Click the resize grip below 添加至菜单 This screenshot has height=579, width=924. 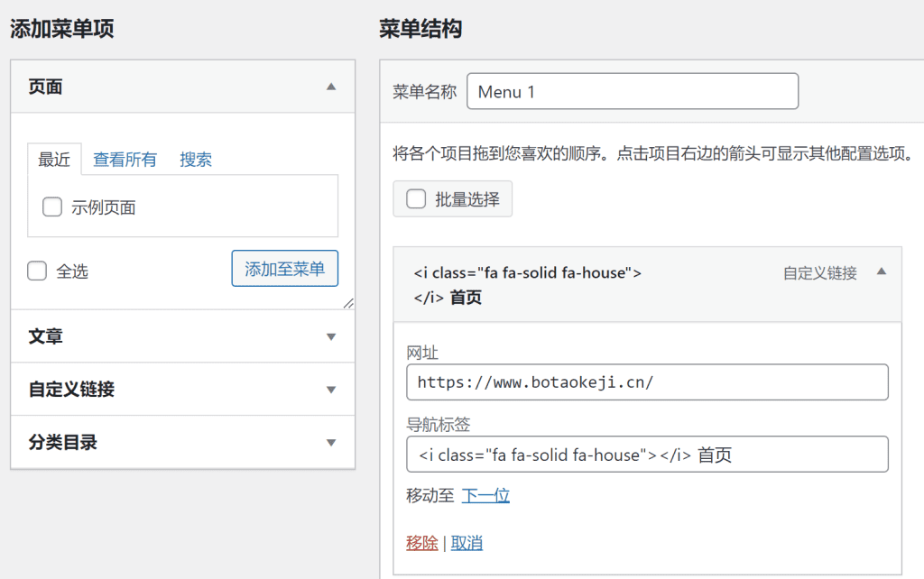click(x=348, y=303)
